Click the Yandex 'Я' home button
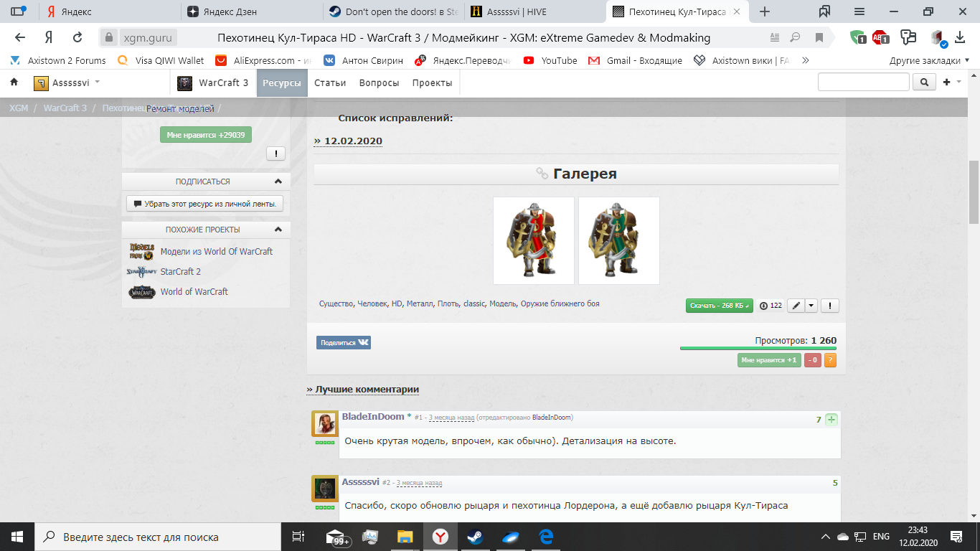 (49, 37)
